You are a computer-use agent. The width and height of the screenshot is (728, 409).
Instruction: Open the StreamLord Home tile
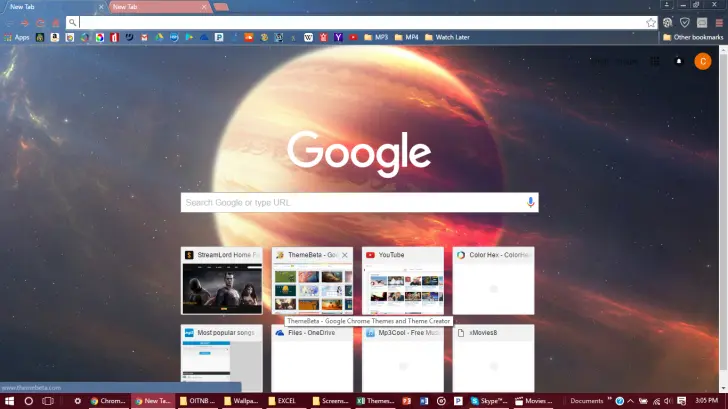[x=221, y=281]
